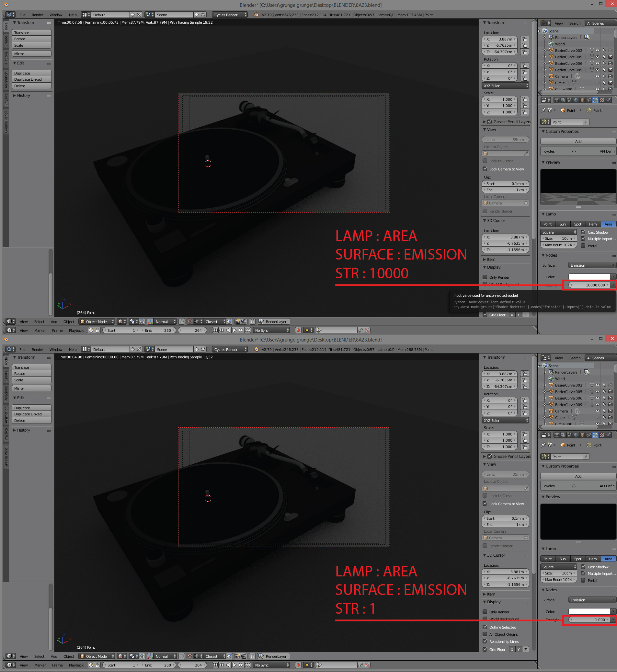Viewport: 617px width, 672px height.
Task: Click the Scene properties tab icon
Action: (570, 100)
